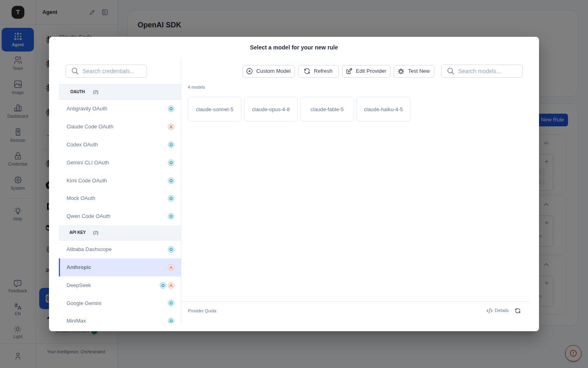Click the red alert icon in the page corner
Screen dimensions: 588x368
pyautogui.click(x=573, y=353)
